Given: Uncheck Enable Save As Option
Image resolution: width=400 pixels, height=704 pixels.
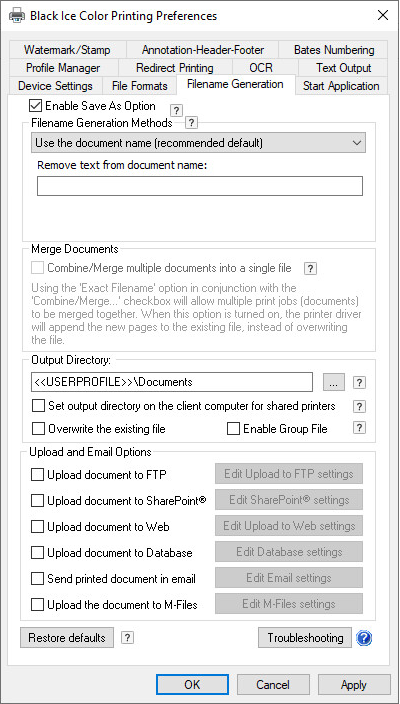Looking at the screenshot, I should coord(35,106).
